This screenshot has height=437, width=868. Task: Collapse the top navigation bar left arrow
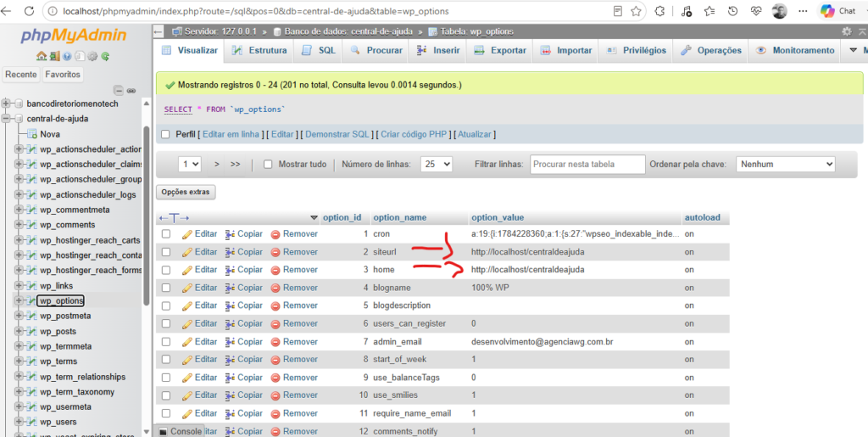159,31
